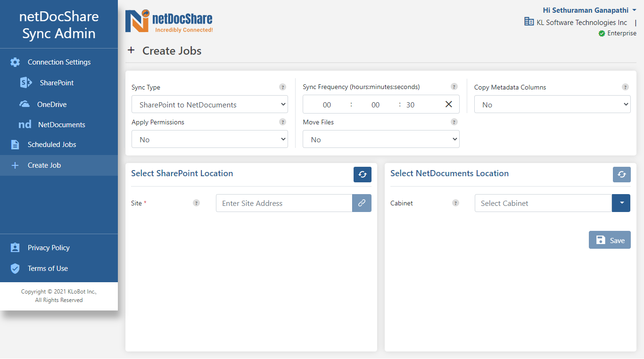Open Scheduled Jobs page
The image size is (644, 359).
59,145
